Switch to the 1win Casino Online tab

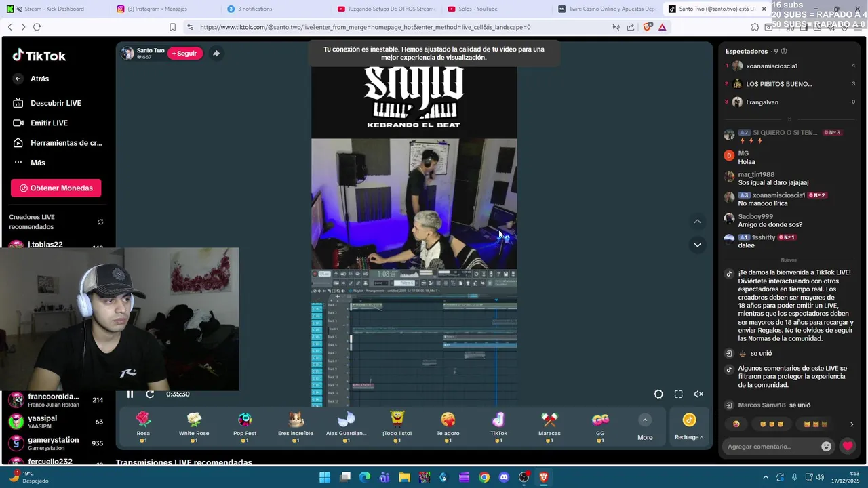(607, 9)
